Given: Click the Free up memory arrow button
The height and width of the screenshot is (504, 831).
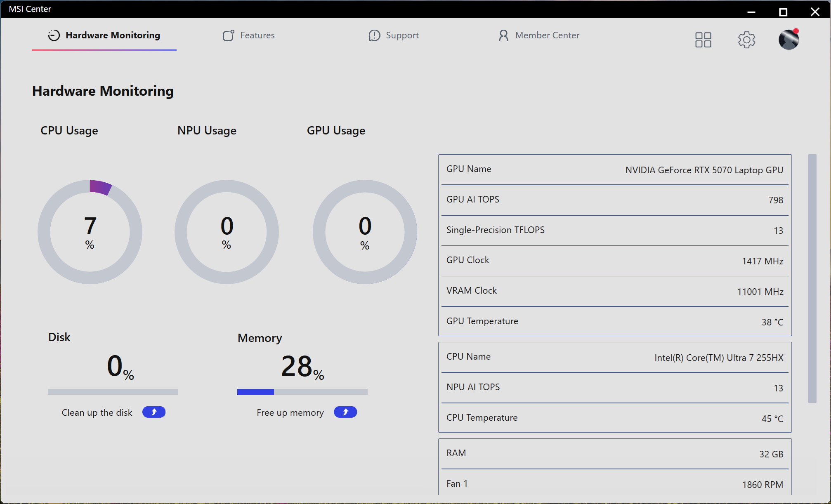Looking at the screenshot, I should pyautogui.click(x=345, y=412).
